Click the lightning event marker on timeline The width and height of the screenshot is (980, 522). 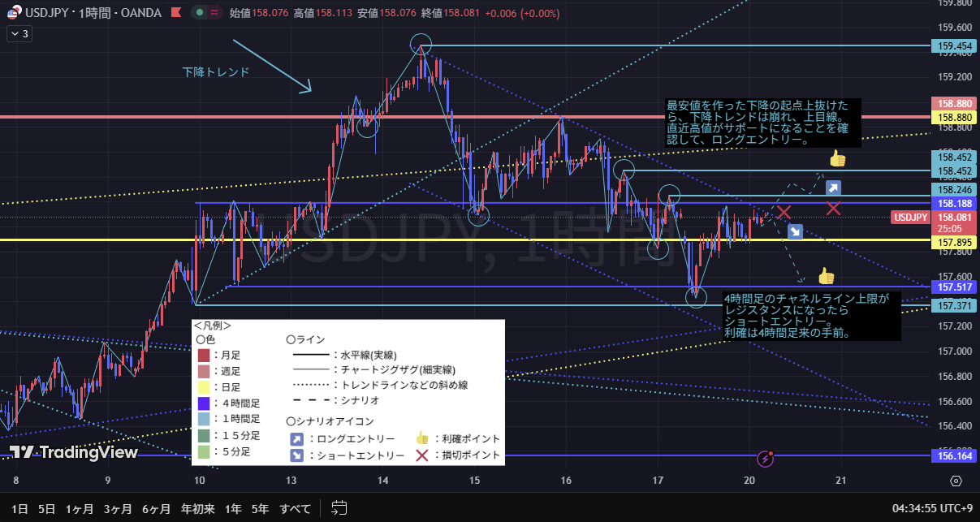[766, 459]
